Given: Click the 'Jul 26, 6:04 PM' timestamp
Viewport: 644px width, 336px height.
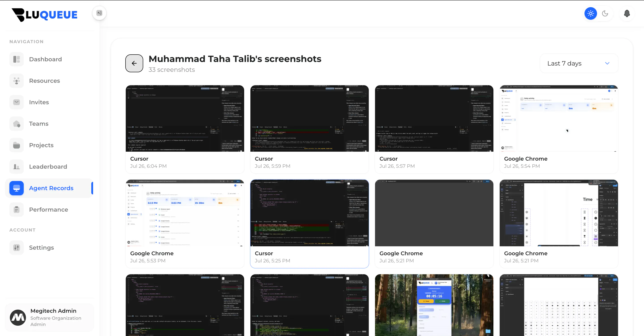Looking at the screenshot, I should point(148,166).
